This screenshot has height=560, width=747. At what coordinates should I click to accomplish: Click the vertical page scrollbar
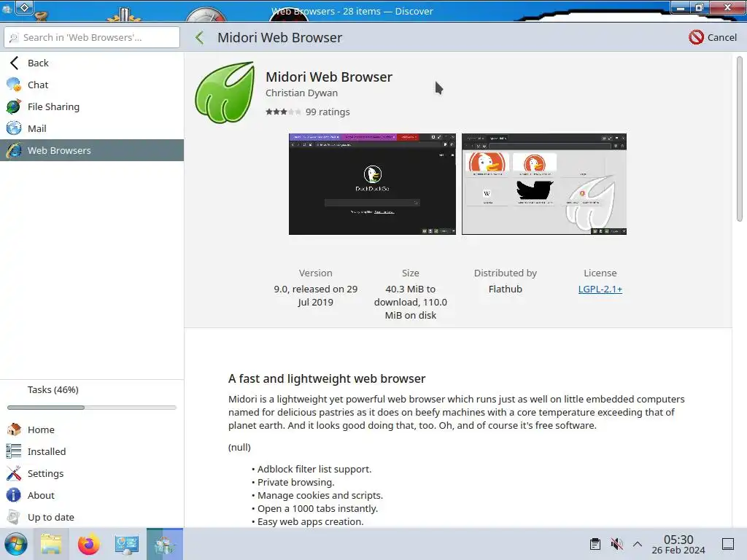point(740,138)
